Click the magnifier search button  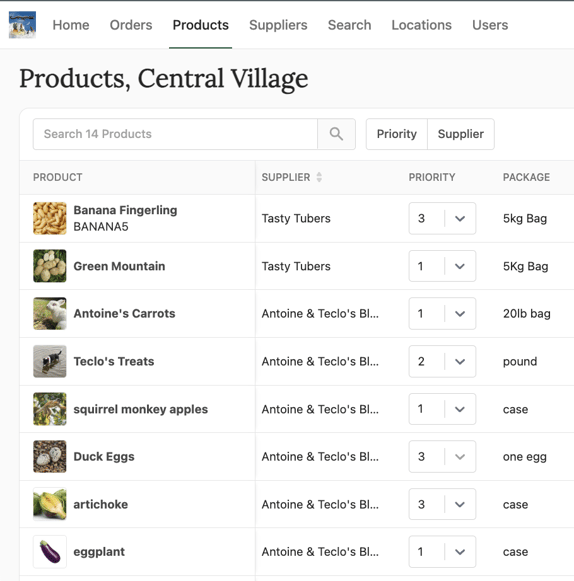(x=336, y=134)
